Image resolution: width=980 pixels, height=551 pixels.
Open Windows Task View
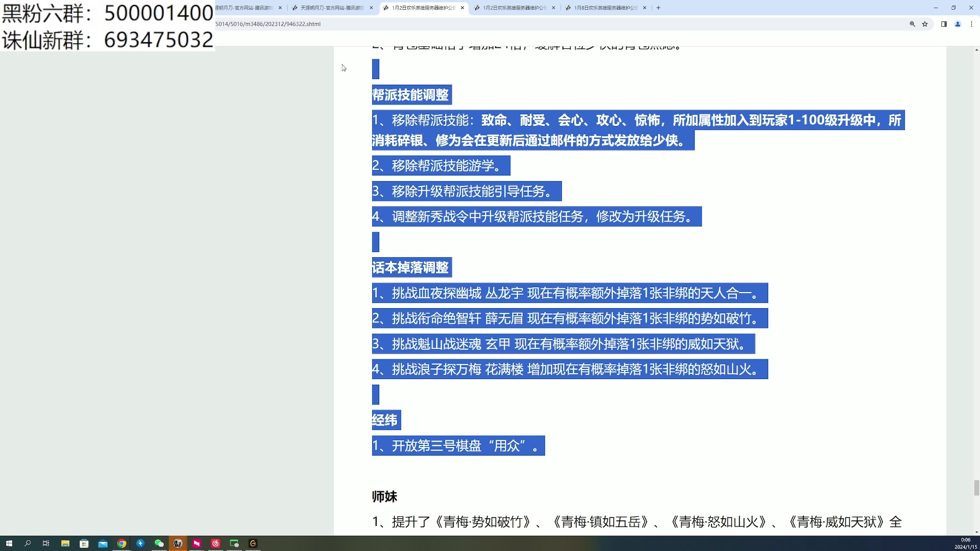point(46,543)
